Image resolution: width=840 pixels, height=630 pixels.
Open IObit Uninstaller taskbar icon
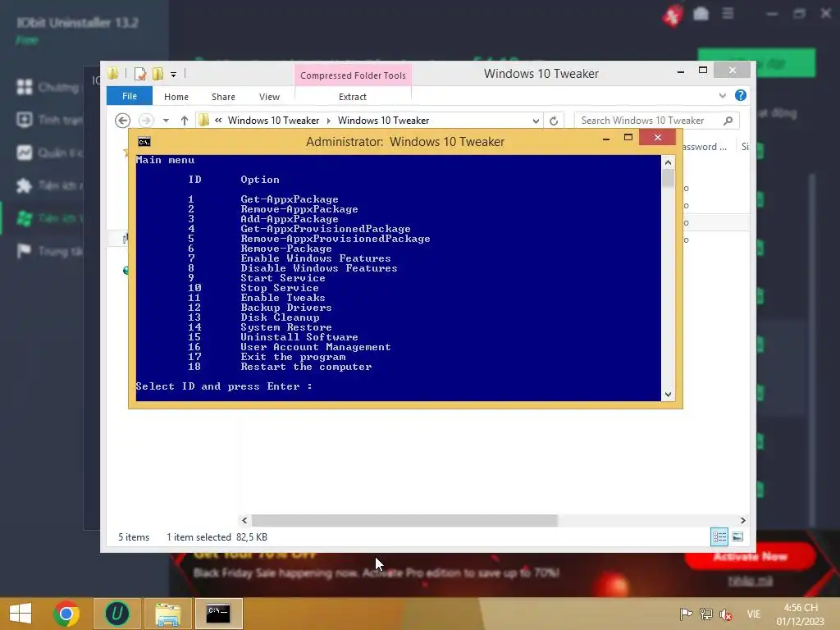[x=116, y=614]
